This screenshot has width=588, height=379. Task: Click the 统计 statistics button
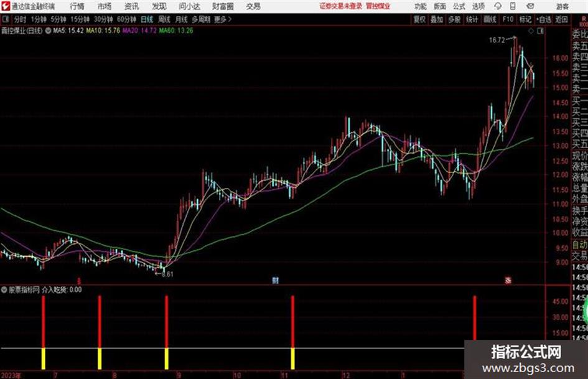point(472,19)
